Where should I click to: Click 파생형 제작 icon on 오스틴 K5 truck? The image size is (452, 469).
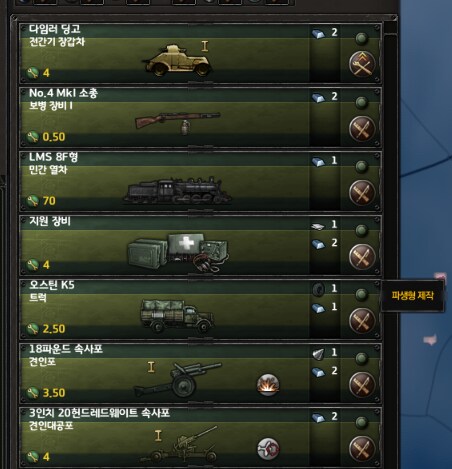click(362, 321)
